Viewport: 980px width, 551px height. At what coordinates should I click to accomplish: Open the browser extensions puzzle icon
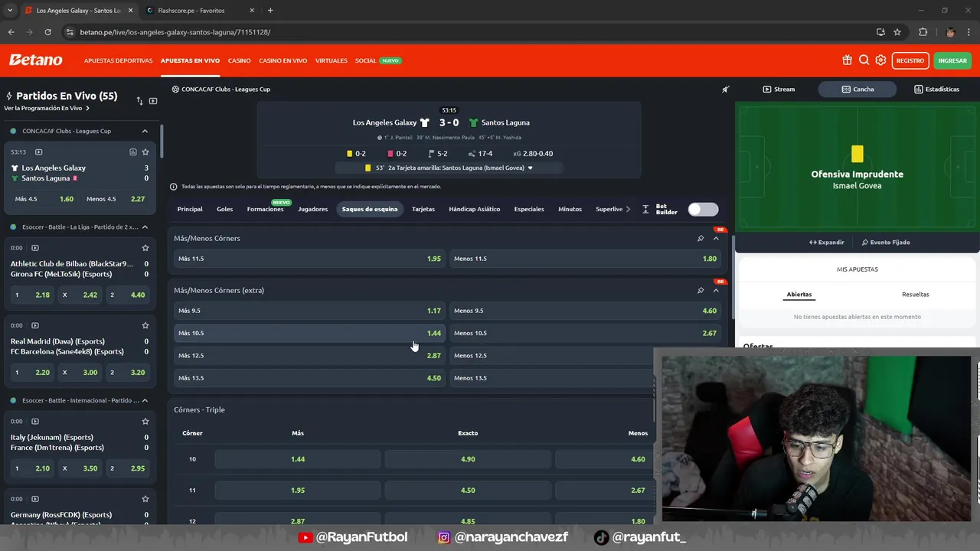click(923, 32)
